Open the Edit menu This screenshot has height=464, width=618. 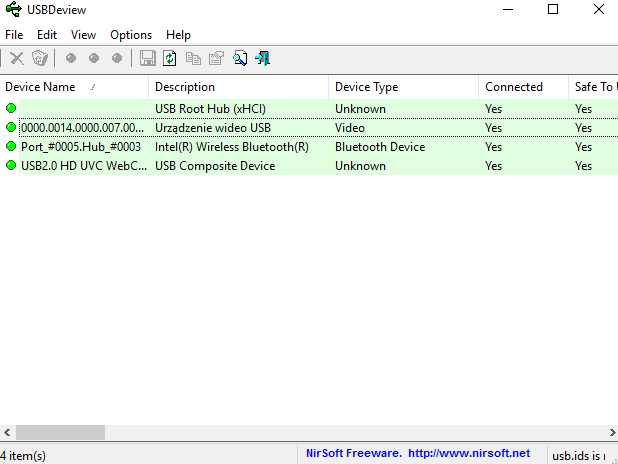click(x=47, y=35)
